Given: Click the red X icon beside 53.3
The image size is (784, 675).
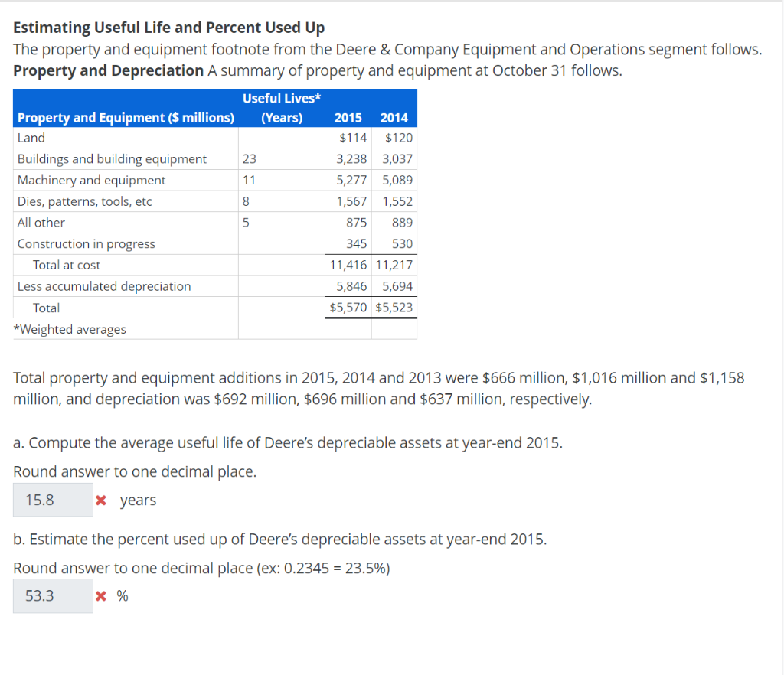Looking at the screenshot, I should (x=100, y=595).
